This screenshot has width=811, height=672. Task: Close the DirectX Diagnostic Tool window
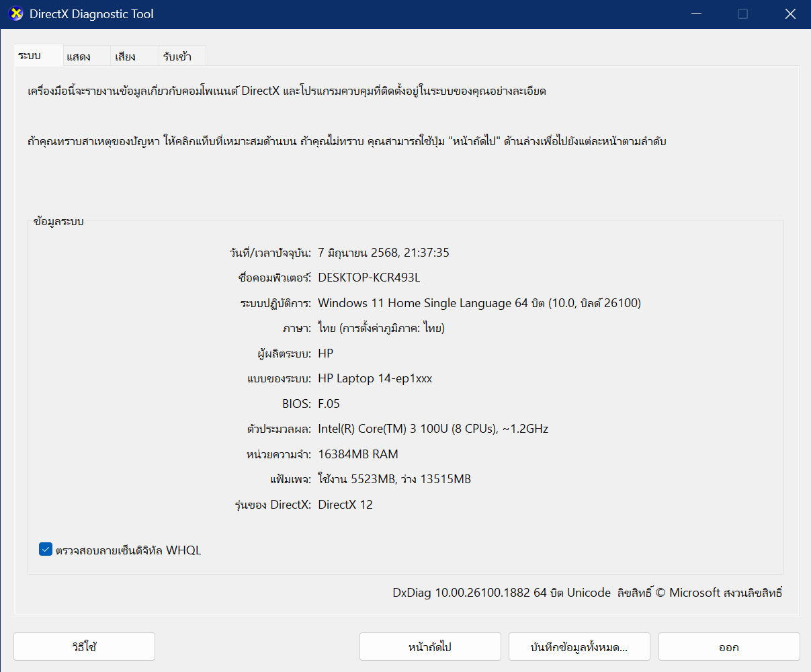pyautogui.click(x=790, y=14)
